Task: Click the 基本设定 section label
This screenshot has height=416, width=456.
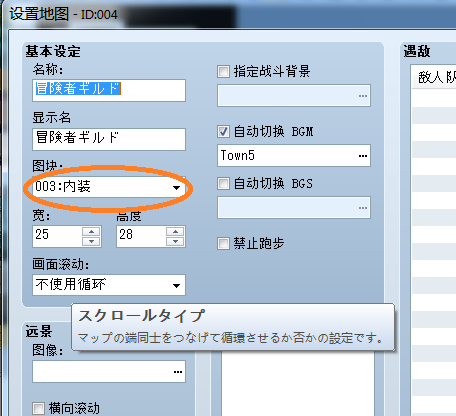Action: [x=53, y=52]
